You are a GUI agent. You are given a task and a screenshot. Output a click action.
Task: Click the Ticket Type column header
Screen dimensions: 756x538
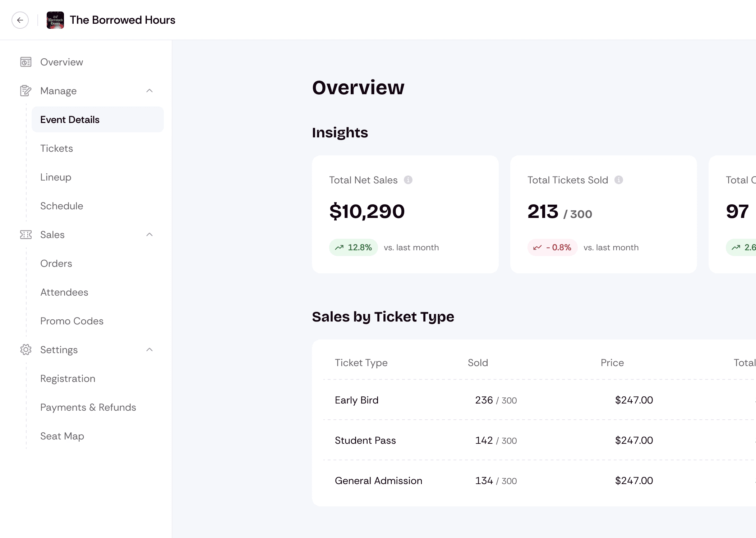pyautogui.click(x=361, y=363)
